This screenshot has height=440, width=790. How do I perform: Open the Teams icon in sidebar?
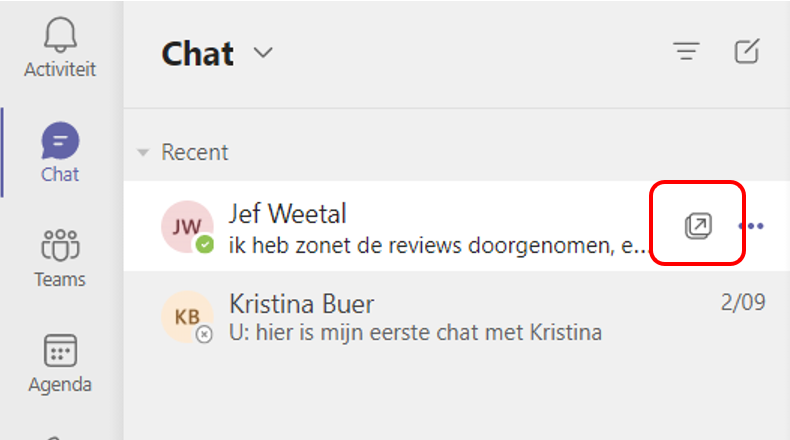(60, 245)
